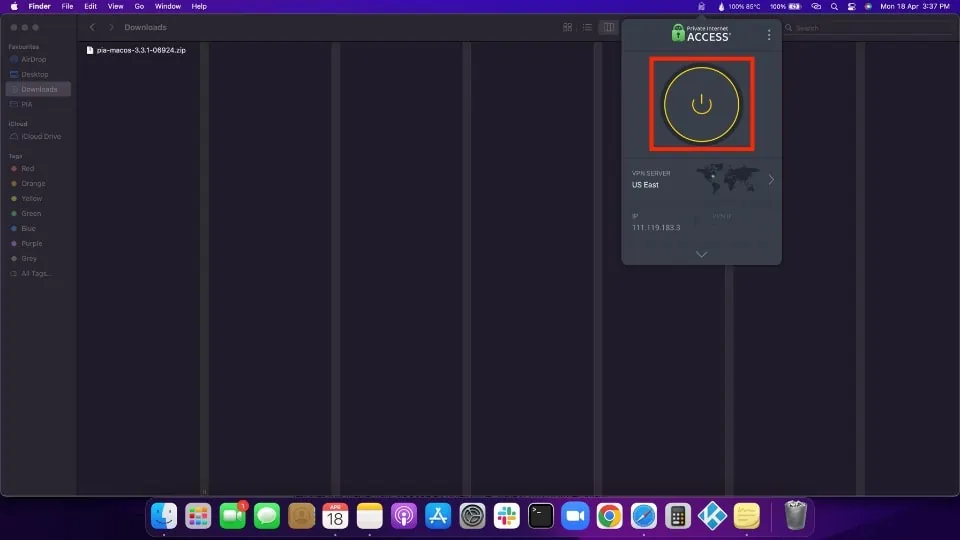
Task: Open the Apple menu
Action: (14, 6)
